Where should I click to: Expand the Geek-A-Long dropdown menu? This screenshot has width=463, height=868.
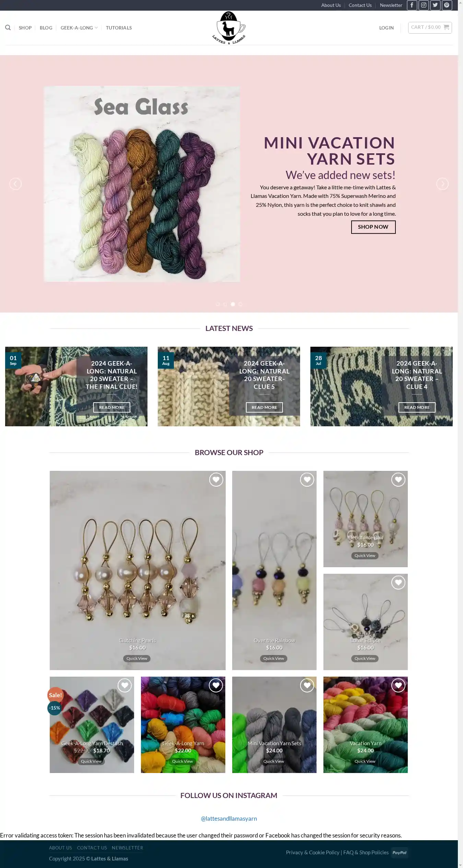click(79, 28)
